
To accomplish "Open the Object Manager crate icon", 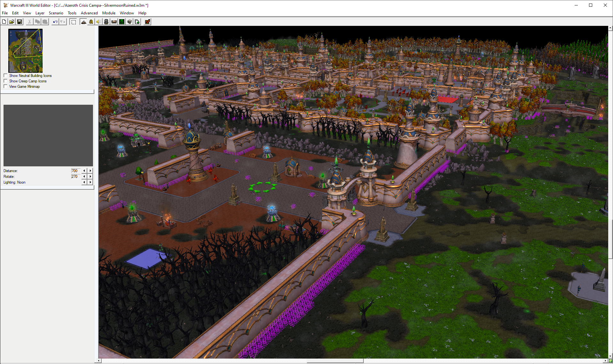I will click(129, 22).
